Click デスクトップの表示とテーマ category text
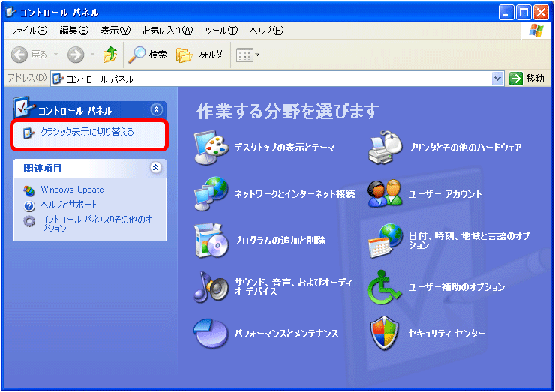This screenshot has height=392, width=555. coord(284,148)
